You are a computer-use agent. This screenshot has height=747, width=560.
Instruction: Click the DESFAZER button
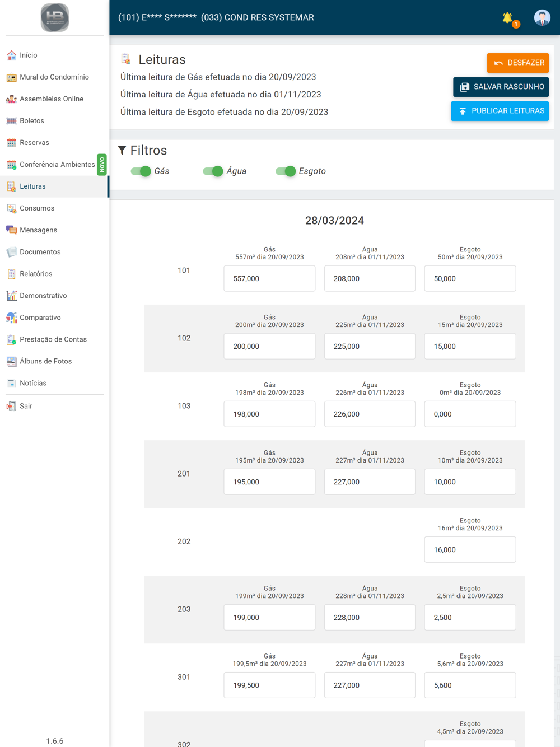tap(518, 63)
